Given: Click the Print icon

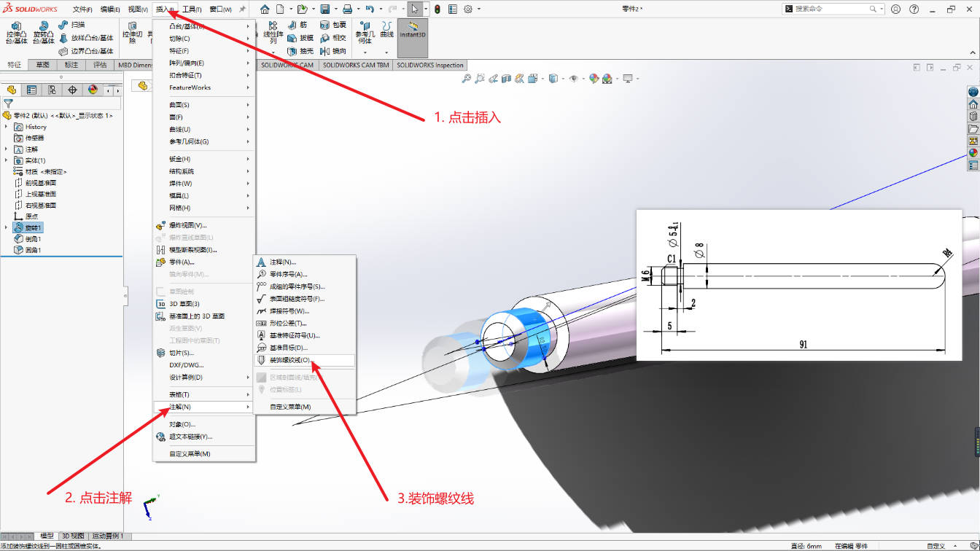Looking at the screenshot, I should point(348,9).
